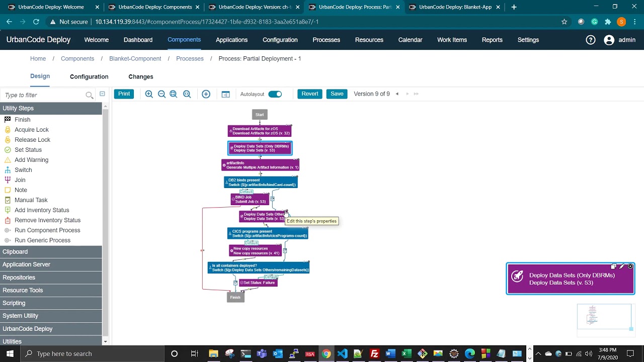
Task: Select the Run Generic Process step
Action: coord(42,240)
